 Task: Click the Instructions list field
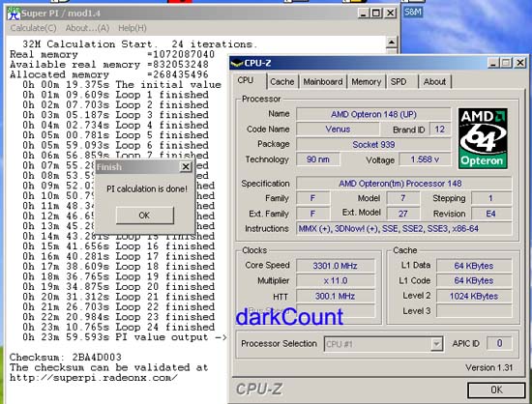tap(403, 229)
